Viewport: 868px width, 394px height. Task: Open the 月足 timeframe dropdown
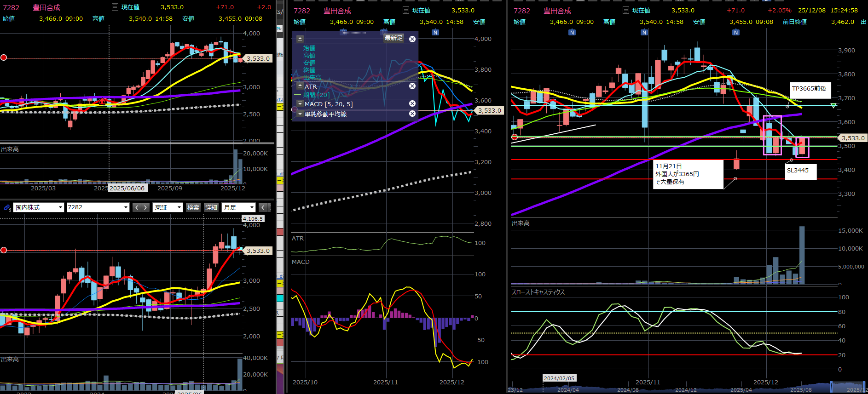(238, 208)
